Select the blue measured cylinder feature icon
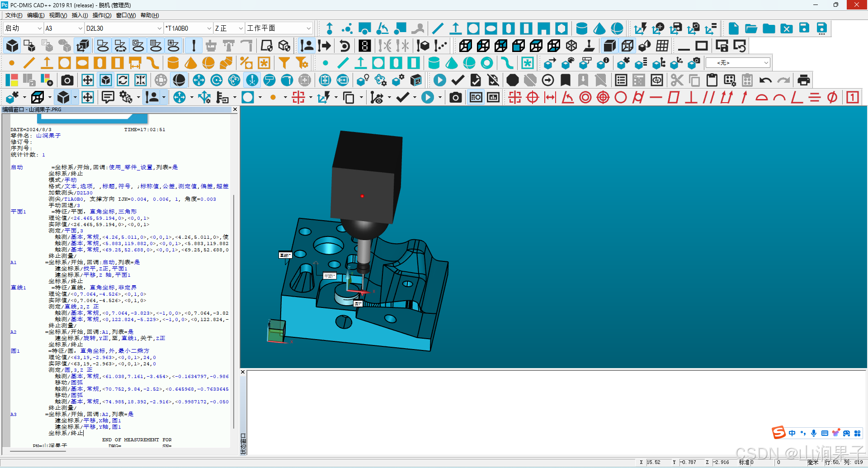This screenshot has width=868, height=468. (x=582, y=28)
